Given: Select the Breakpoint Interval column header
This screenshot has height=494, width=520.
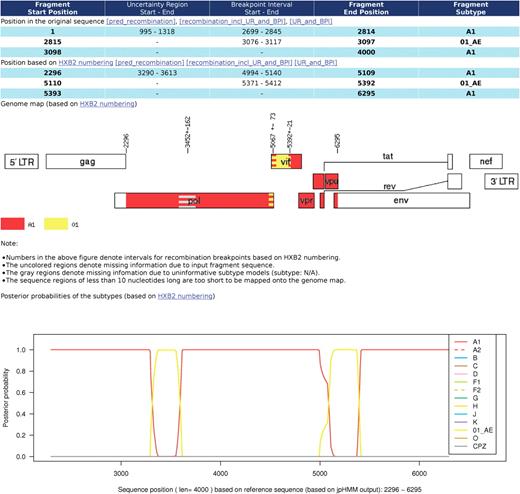Looking at the screenshot, I should 262,8.
